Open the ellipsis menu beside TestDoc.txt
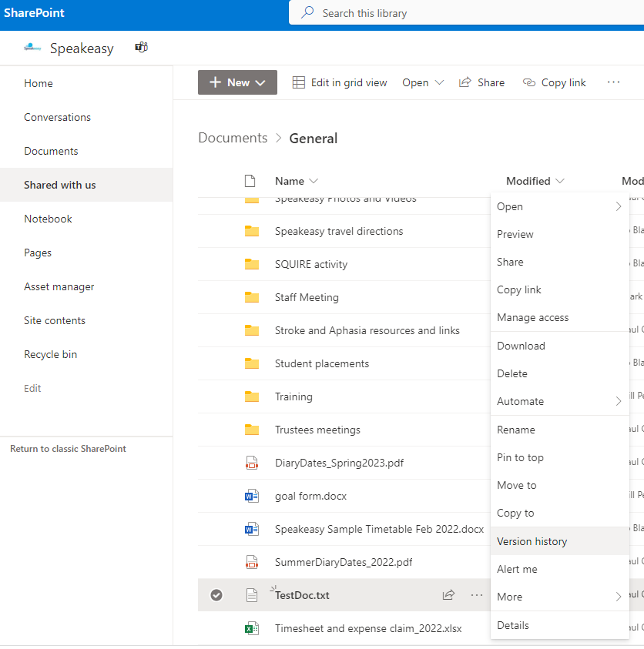Screen dimensions: 644x649 pos(476,594)
